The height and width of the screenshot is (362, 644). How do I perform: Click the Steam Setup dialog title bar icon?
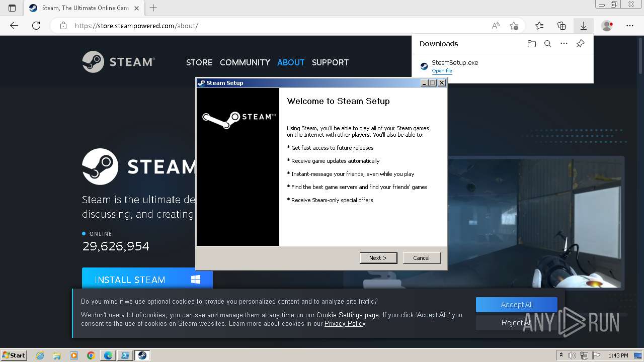[201, 83]
